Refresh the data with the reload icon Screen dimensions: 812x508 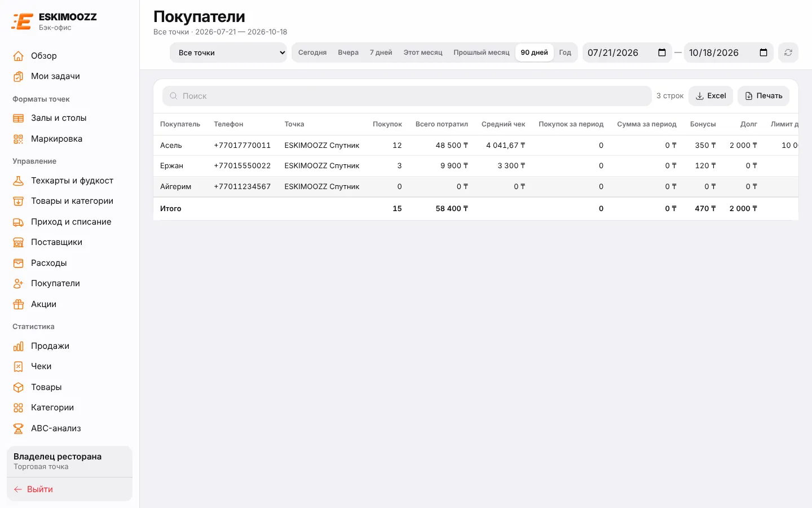click(788, 52)
